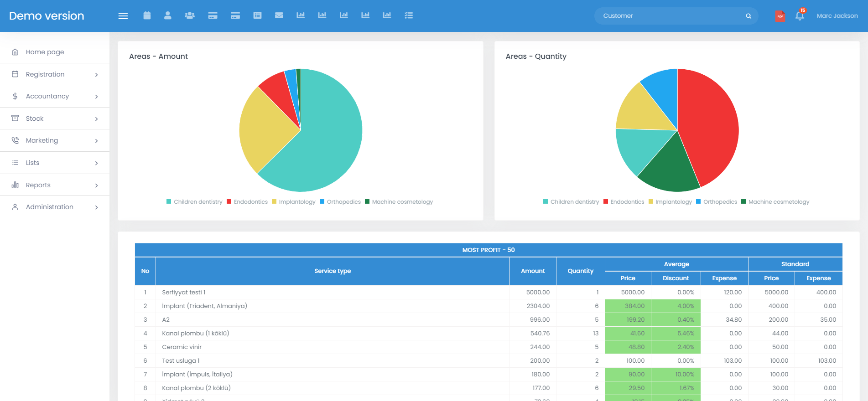Go to Home page in sidebar
This screenshot has height=401, width=868.
(45, 52)
